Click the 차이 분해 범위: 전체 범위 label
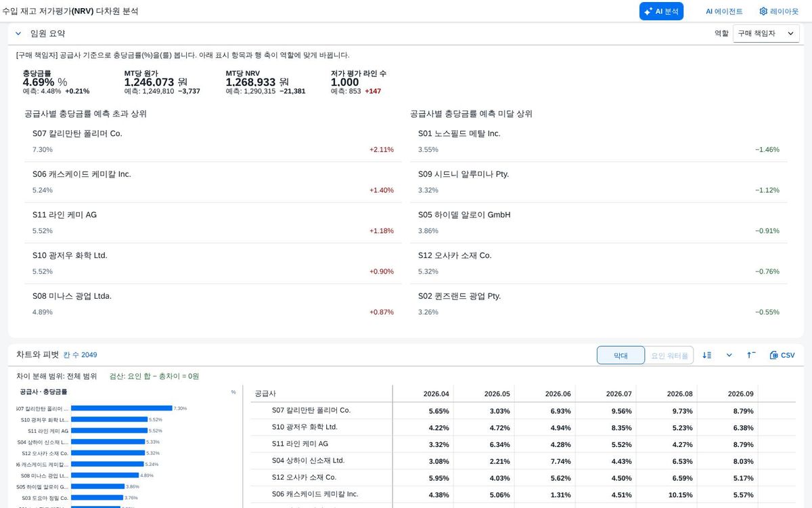812x508 pixels. coord(57,376)
